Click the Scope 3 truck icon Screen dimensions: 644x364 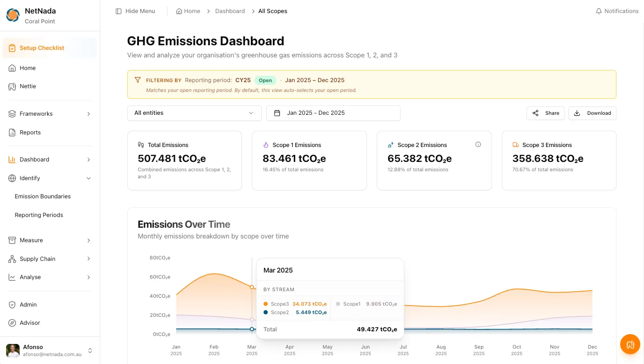pyautogui.click(x=516, y=145)
